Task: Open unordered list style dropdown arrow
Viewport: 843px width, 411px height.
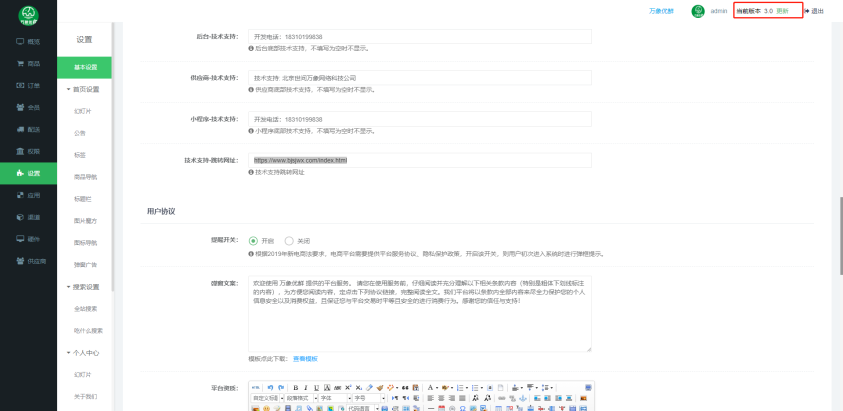Action: point(482,387)
